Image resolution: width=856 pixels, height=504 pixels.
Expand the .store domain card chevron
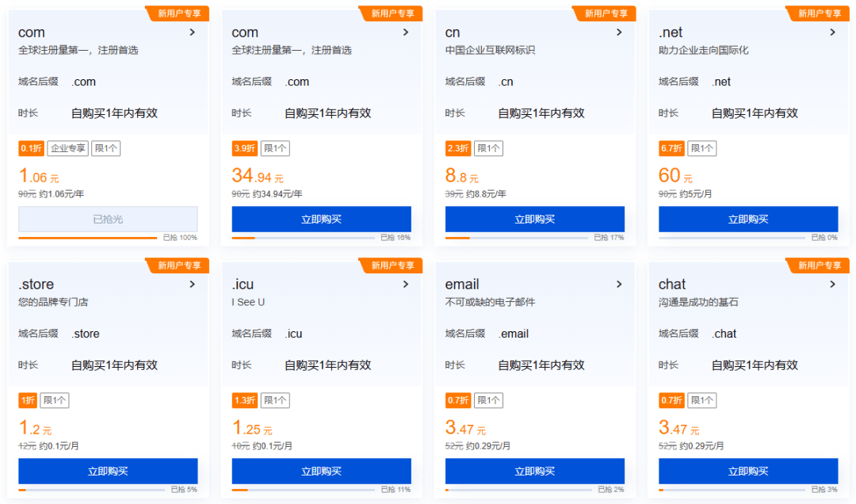click(x=193, y=284)
